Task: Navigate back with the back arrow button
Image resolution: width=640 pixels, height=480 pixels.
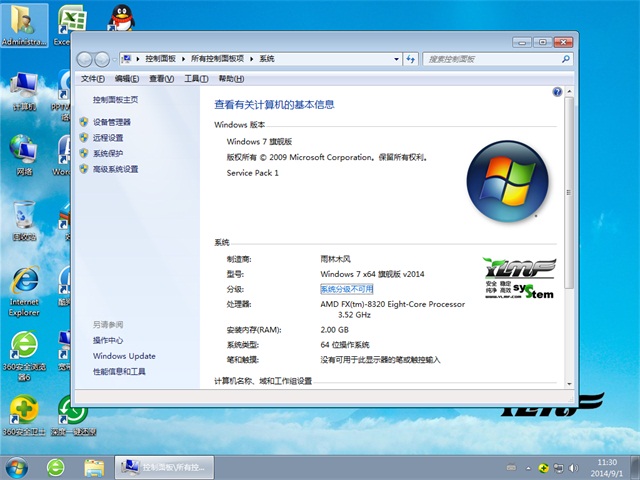Action: (x=84, y=59)
